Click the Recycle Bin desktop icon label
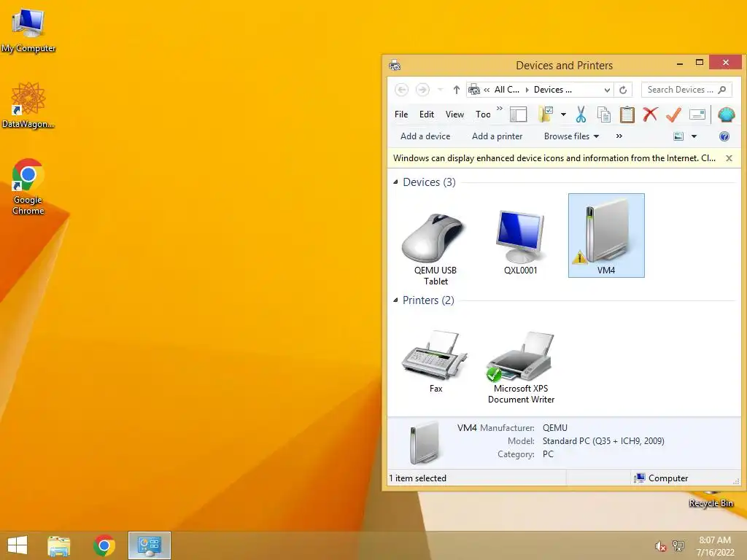This screenshot has height=560, width=747. [x=711, y=503]
